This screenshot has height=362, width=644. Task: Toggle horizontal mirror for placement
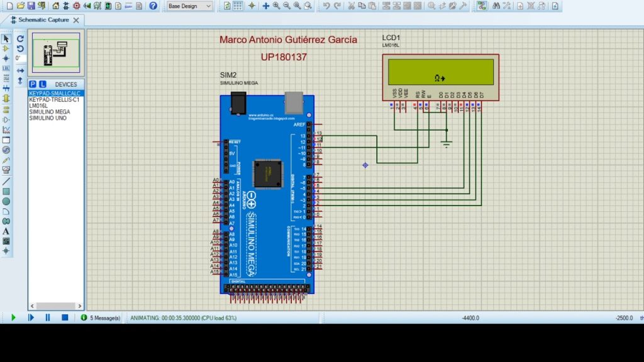pyautogui.click(x=20, y=69)
